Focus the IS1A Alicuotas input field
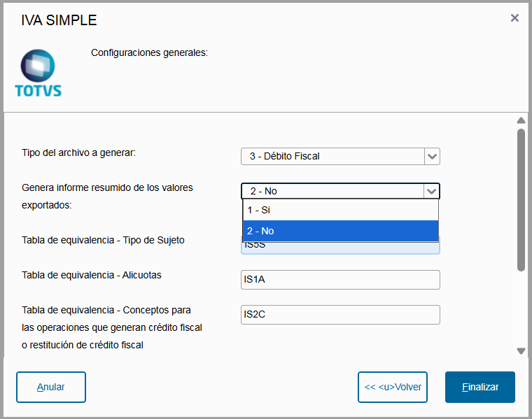 click(x=340, y=280)
